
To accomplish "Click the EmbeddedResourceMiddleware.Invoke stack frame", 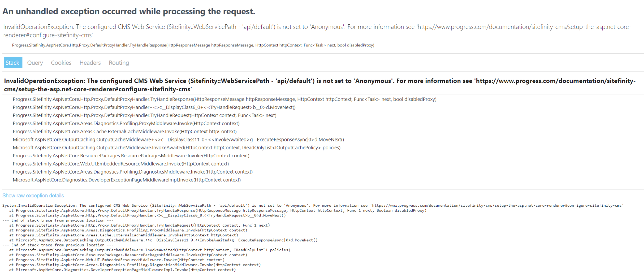I will tap(121, 164).
